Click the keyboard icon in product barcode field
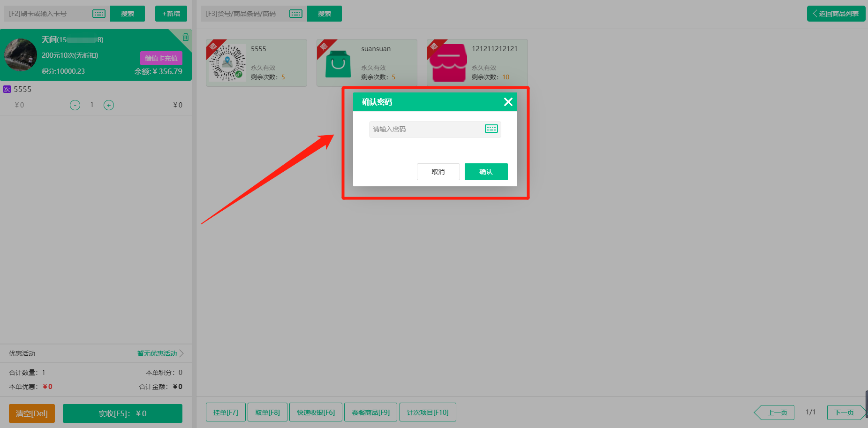This screenshot has width=868, height=428. pyautogui.click(x=296, y=14)
